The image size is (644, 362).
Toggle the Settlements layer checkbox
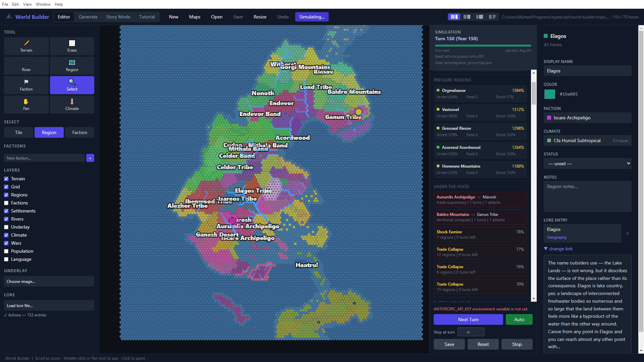tap(6, 211)
